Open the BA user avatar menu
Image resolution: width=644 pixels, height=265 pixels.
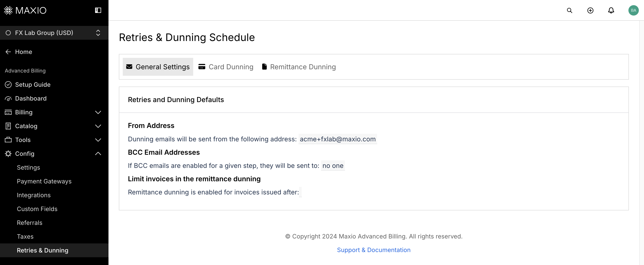click(633, 10)
